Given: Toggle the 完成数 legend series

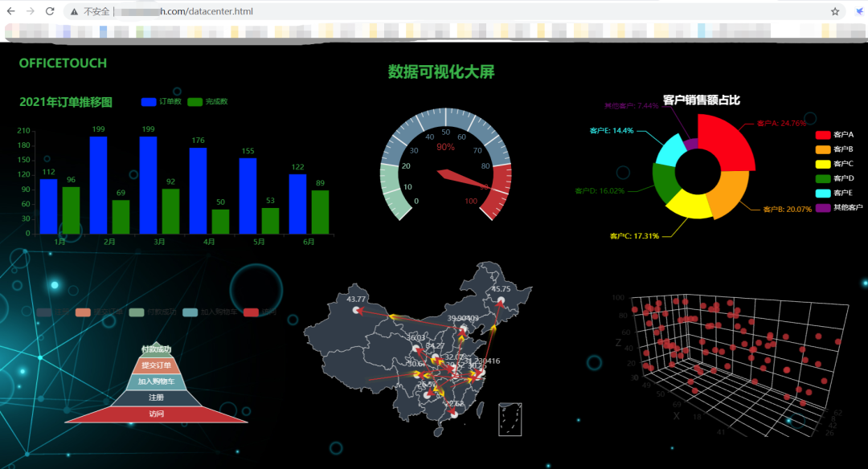Looking at the screenshot, I should tap(207, 102).
